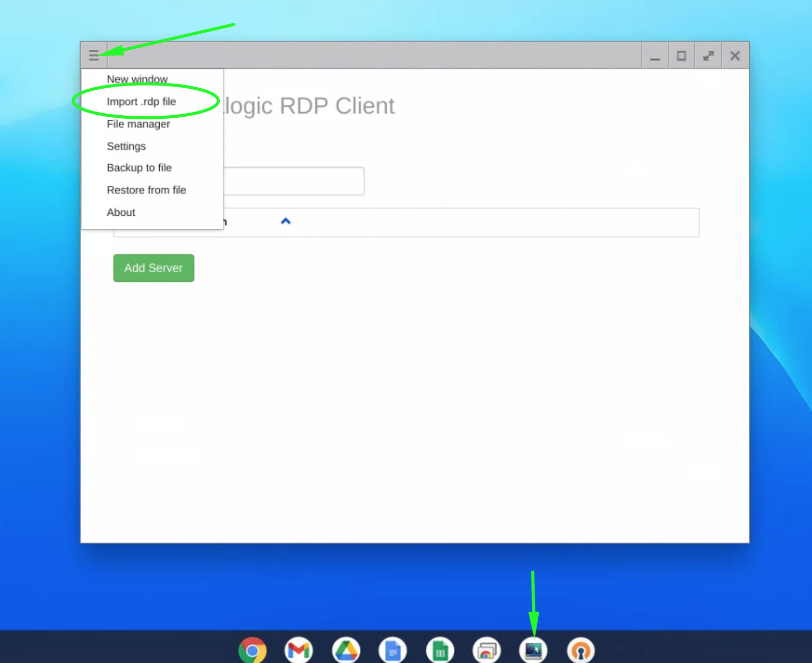
Task: Open Gmail from the shelf
Action: point(299,651)
